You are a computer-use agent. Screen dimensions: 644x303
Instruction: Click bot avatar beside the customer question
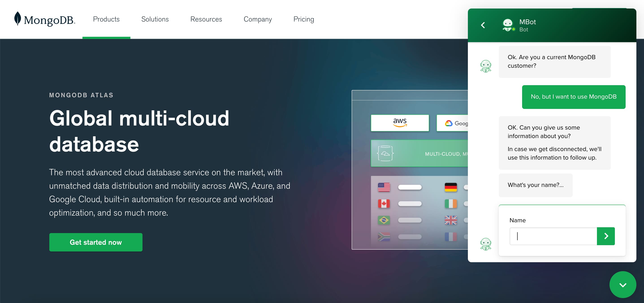486,66
